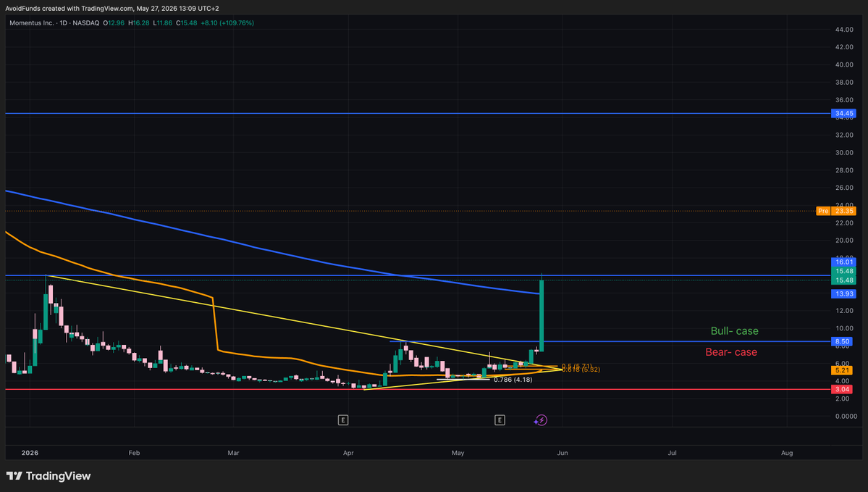Click the May label on time axis

point(458,453)
